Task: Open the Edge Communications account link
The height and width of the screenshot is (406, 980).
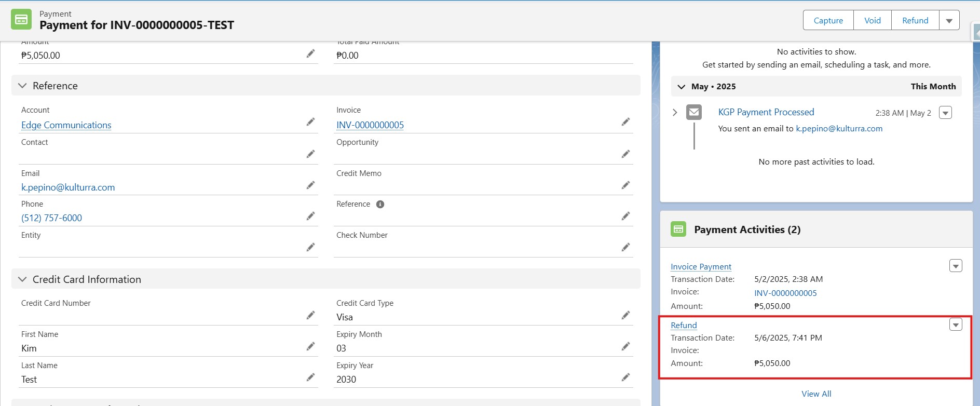Action: pos(66,125)
